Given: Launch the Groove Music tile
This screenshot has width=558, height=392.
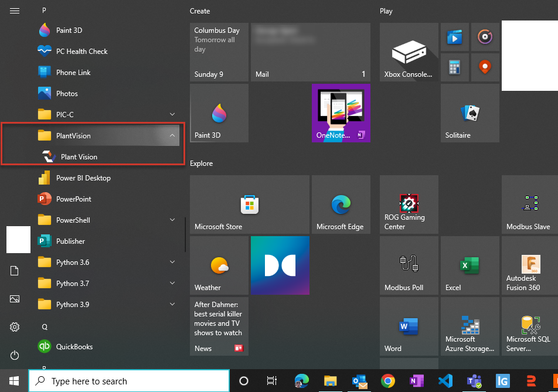Looking at the screenshot, I should pyautogui.click(x=485, y=36).
